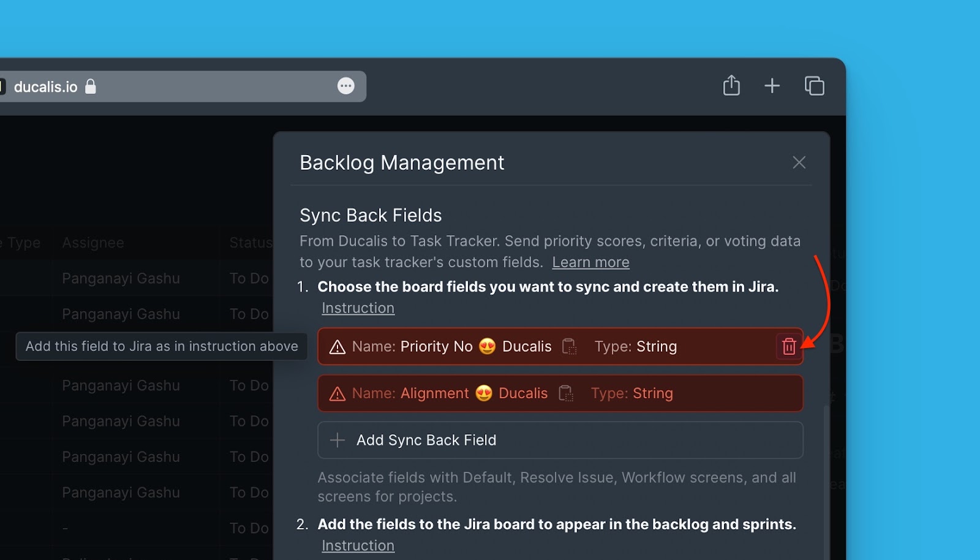
Task: Select the Alignment Ducalis field row
Action: (x=560, y=393)
